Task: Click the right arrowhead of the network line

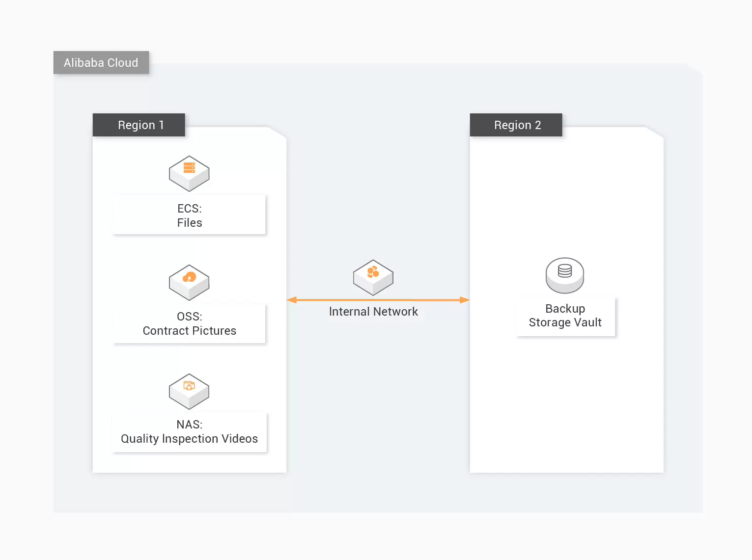Action: click(x=464, y=300)
